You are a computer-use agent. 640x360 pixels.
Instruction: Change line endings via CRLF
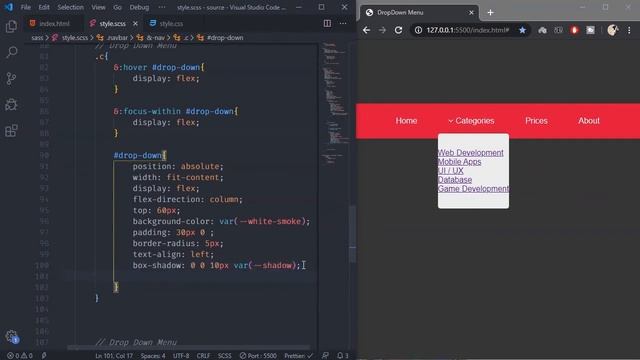pyautogui.click(x=203, y=356)
